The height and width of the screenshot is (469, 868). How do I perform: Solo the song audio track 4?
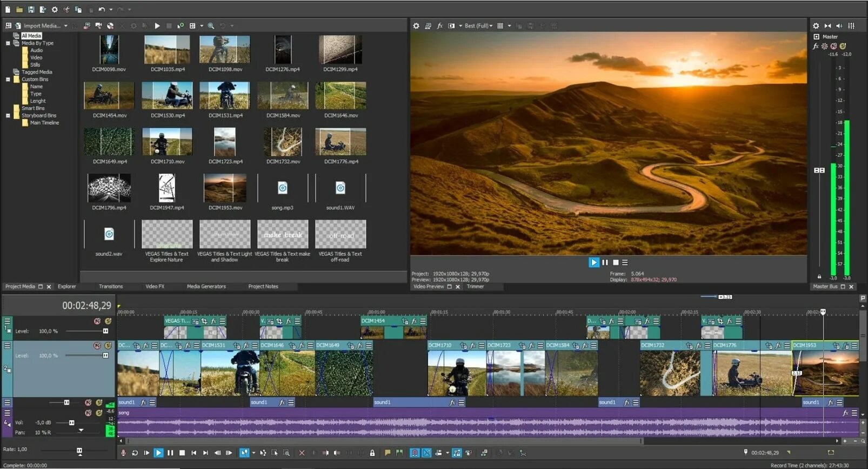point(99,413)
